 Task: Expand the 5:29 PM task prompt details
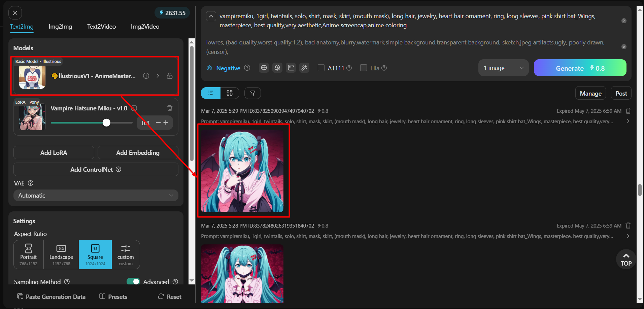[628, 121]
